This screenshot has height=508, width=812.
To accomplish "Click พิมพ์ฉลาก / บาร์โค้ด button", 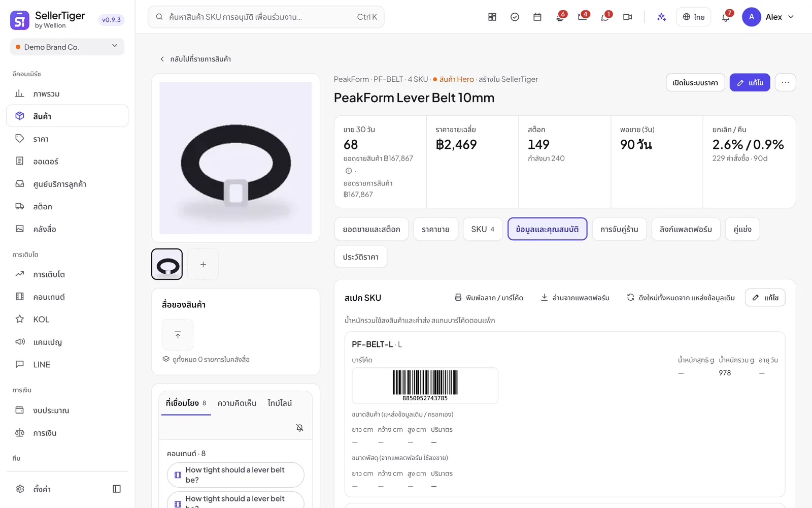I will coord(489,298).
